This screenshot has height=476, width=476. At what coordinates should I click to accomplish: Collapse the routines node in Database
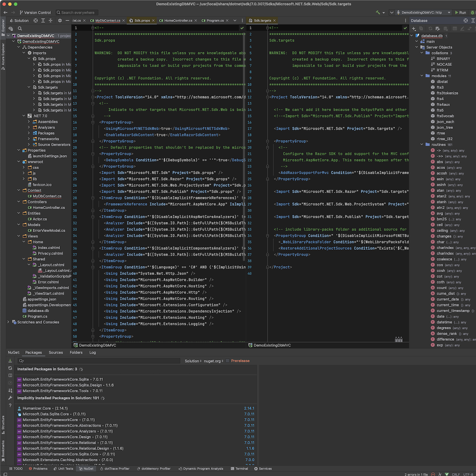422,144
